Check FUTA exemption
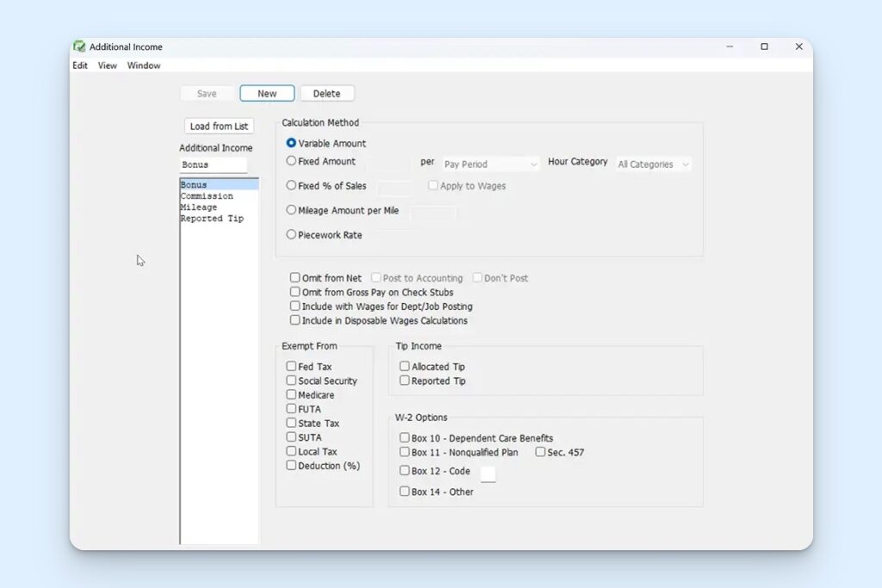 click(291, 408)
